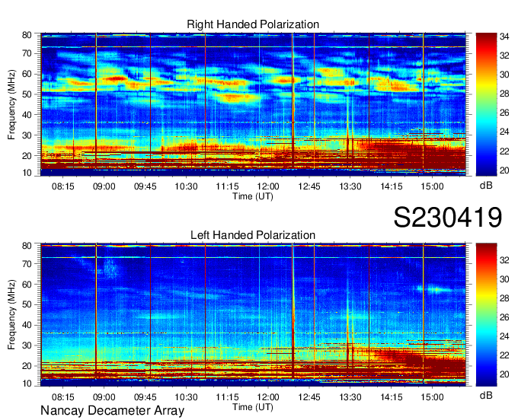Screen dimensions: 518x420
Task: Click Frequency (MHz) axis label of Right Handed plot
Action: [12, 104]
